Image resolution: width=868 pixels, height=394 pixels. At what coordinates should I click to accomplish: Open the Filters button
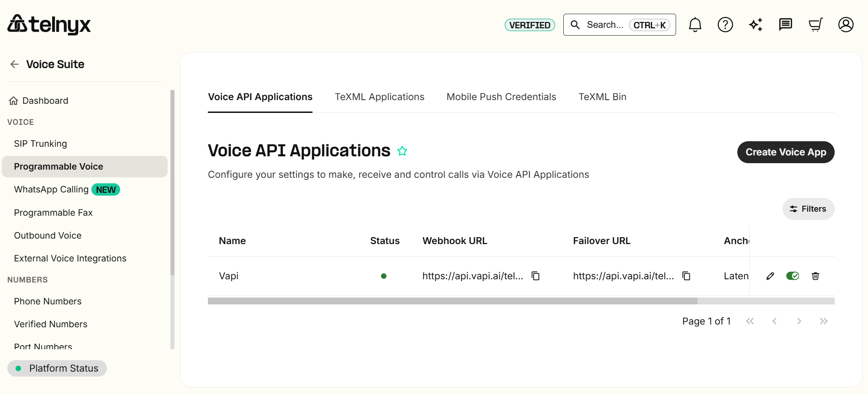[x=809, y=209]
